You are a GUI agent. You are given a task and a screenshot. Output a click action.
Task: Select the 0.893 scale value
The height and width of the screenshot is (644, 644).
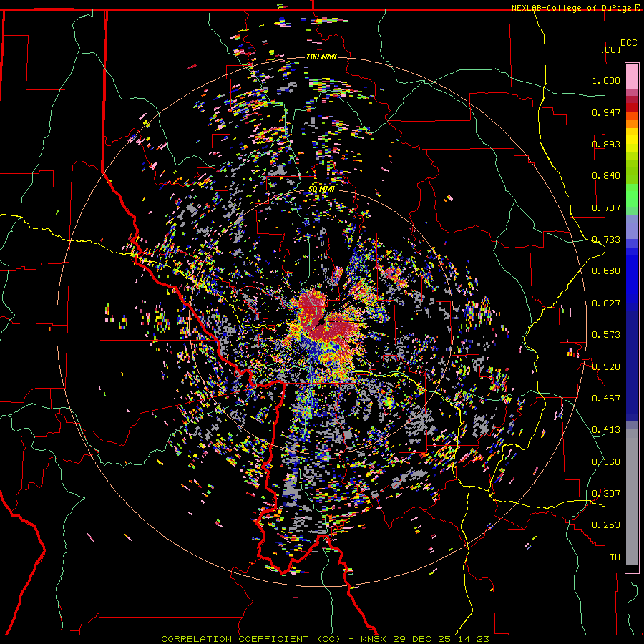[x=606, y=144]
